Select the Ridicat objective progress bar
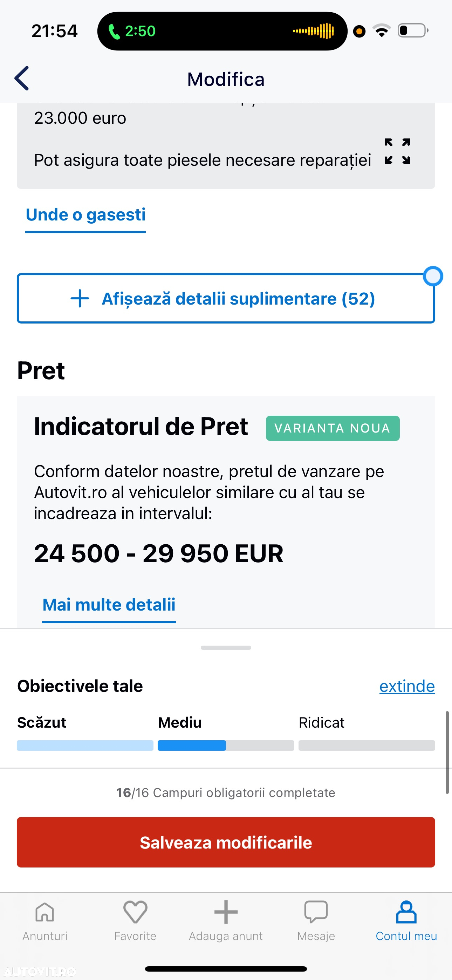Screen dimensions: 452x980 (x=367, y=745)
